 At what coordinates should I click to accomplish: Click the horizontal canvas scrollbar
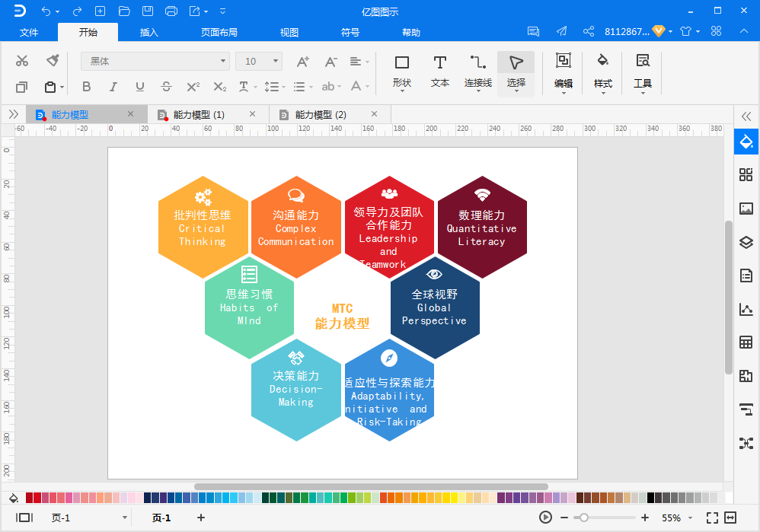(371, 486)
